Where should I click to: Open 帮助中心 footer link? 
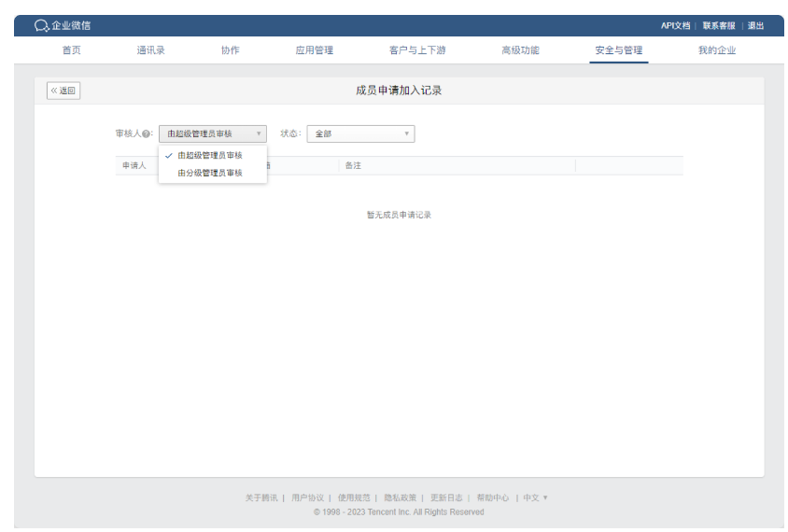coord(492,497)
